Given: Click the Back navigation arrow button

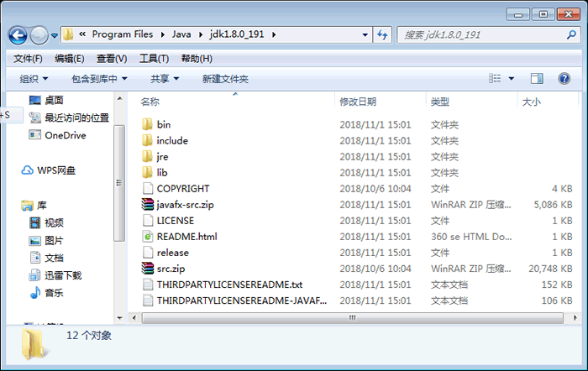Looking at the screenshot, I should point(18,35).
